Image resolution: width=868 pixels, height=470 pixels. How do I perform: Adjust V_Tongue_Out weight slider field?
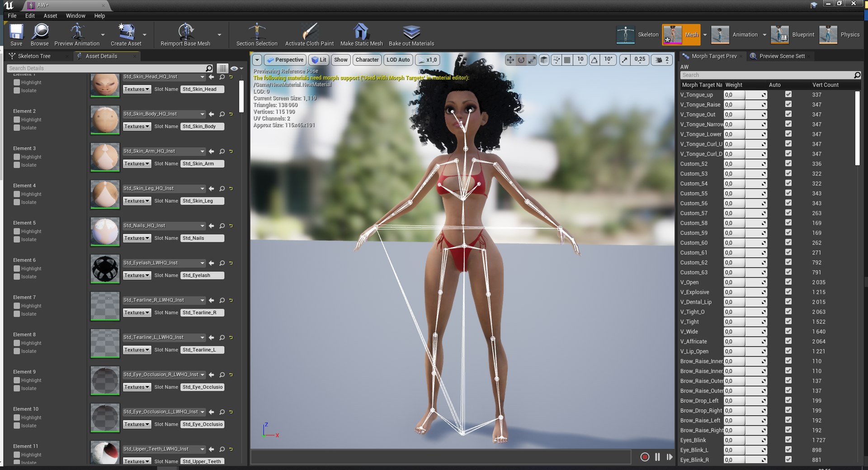[x=745, y=114]
